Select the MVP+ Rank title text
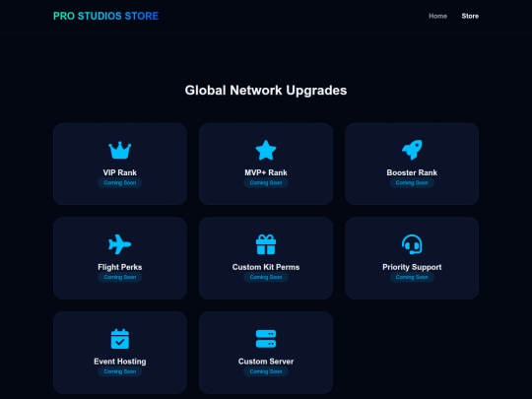The height and width of the screenshot is (399, 532). tap(266, 172)
